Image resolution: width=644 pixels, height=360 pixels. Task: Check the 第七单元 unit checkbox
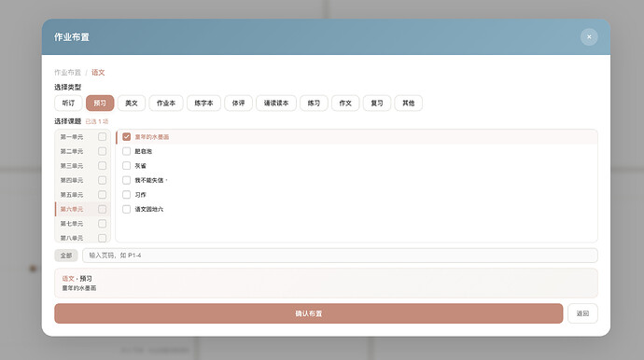pos(103,223)
